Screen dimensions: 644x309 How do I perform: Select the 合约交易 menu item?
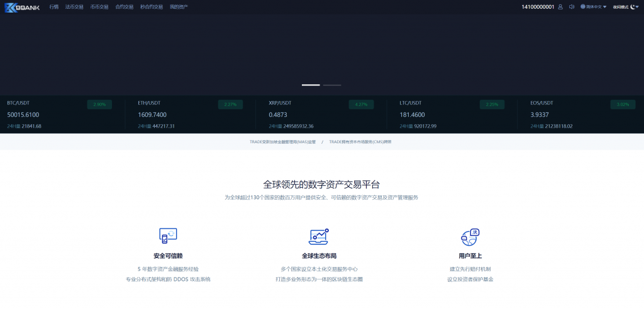125,7
